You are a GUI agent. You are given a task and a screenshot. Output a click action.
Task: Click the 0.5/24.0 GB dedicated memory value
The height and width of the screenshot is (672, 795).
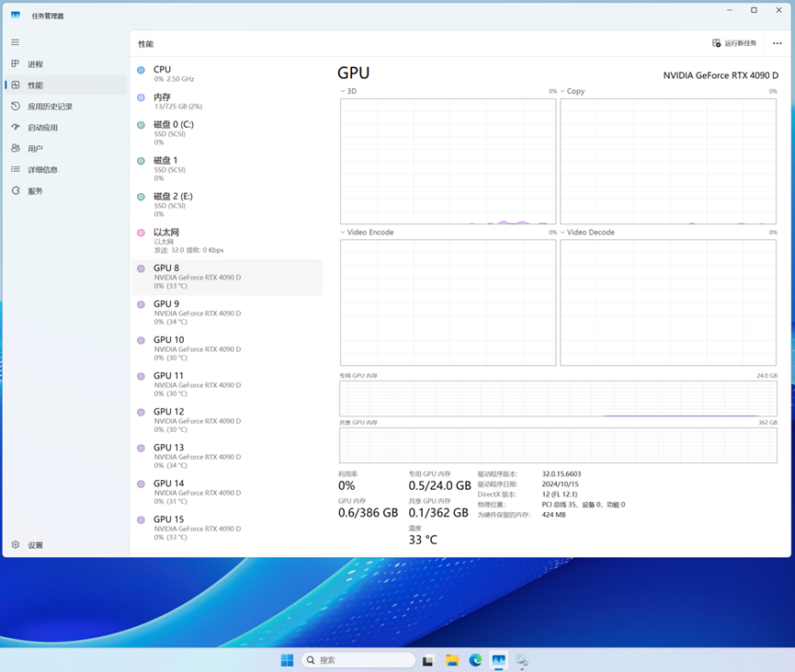click(x=439, y=485)
